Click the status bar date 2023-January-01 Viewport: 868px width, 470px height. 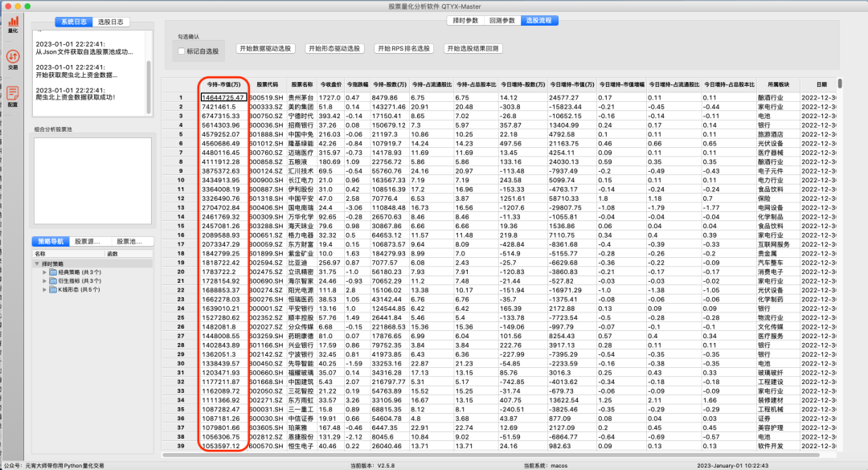tap(732, 465)
